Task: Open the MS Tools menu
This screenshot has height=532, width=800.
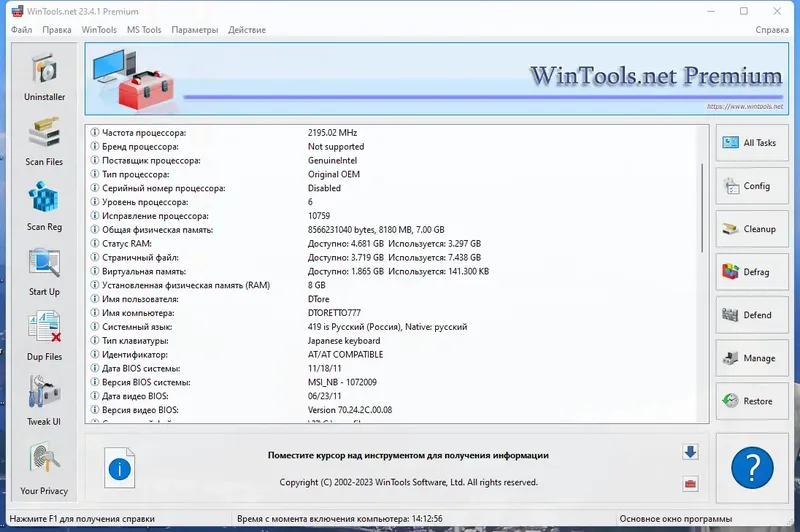Action: (x=144, y=30)
